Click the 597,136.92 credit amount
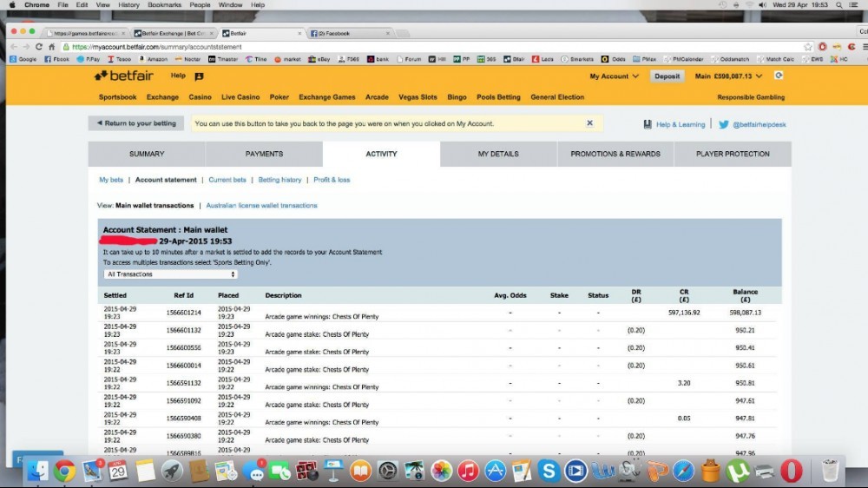The width and height of the screenshot is (868, 488). point(684,313)
